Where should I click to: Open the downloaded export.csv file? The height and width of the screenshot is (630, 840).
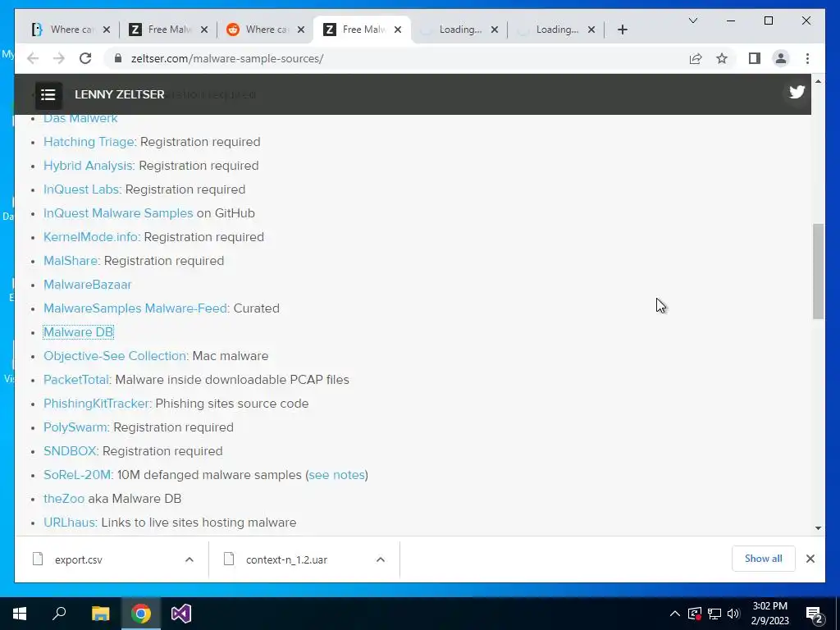pos(78,559)
